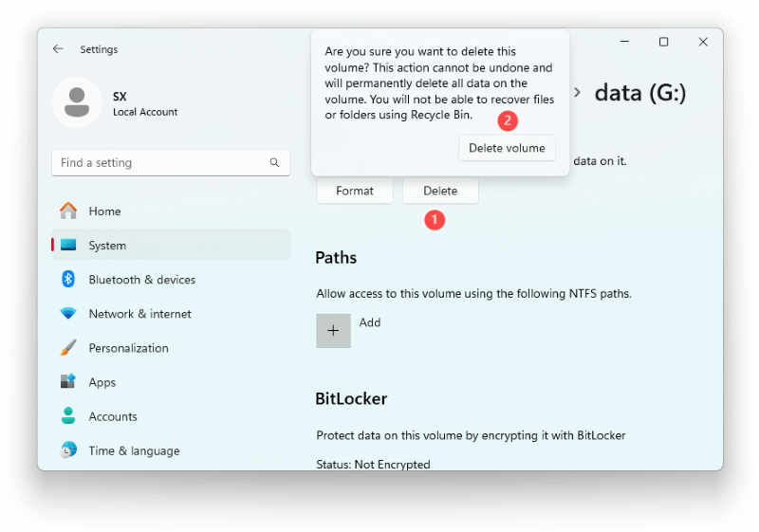Click the data (G:) page title
This screenshot has width=759, height=532.
(639, 92)
